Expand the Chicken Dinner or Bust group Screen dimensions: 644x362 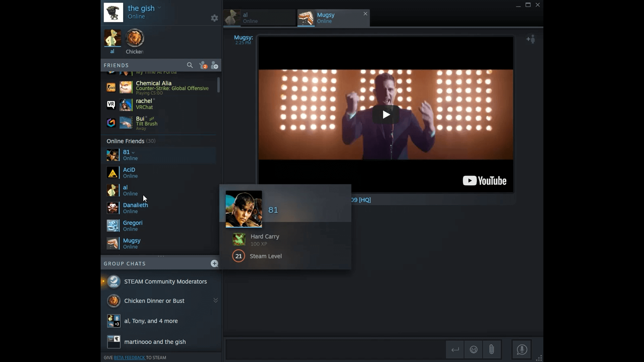(215, 300)
